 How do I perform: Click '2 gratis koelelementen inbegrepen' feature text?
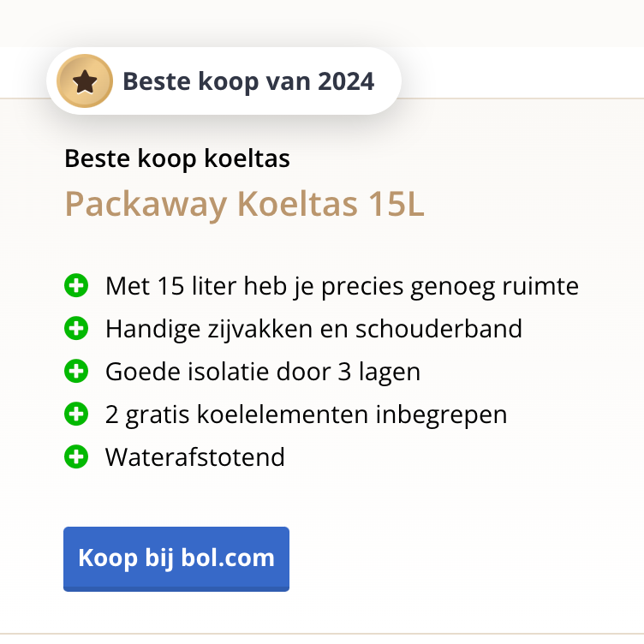point(306,414)
